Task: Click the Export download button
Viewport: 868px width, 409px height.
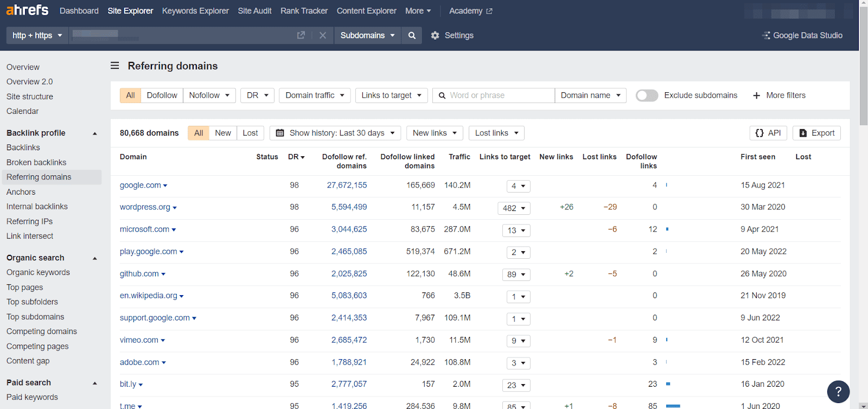Action: click(816, 133)
